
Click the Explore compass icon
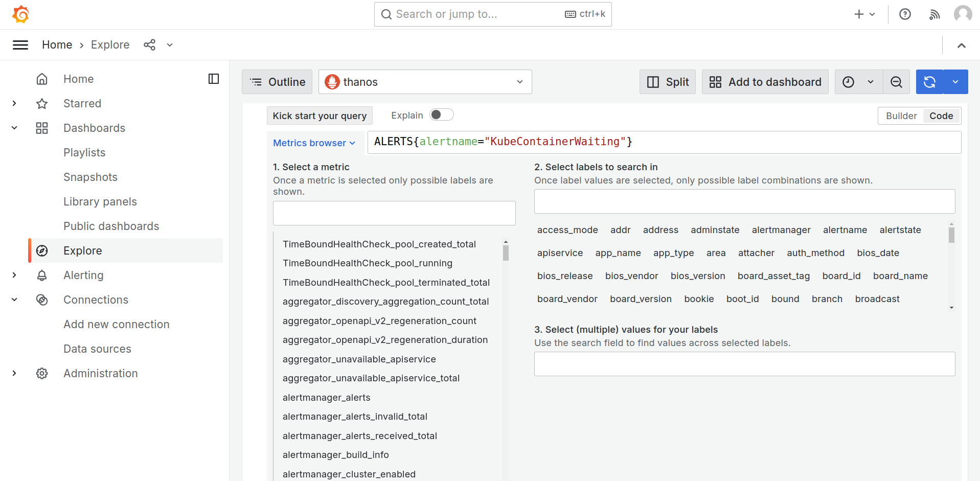(x=42, y=250)
